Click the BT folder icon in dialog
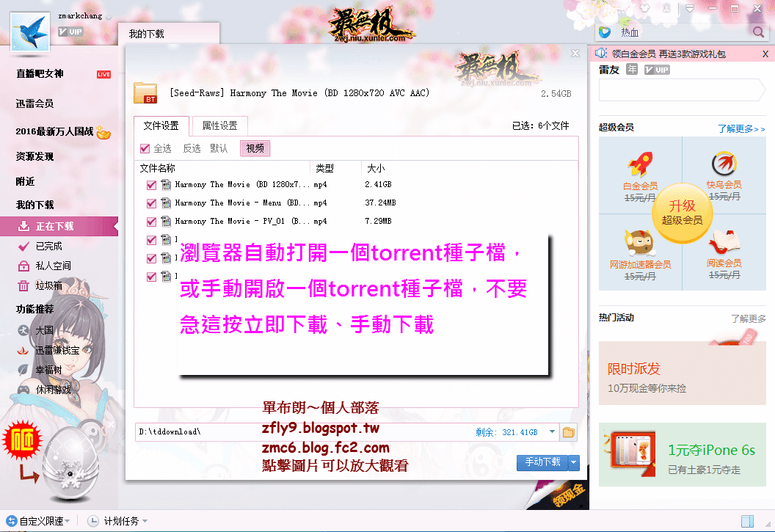The height and width of the screenshot is (532, 775). (x=145, y=93)
